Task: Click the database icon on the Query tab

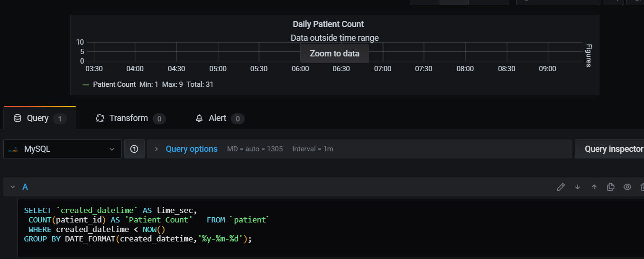Action: pos(18,118)
